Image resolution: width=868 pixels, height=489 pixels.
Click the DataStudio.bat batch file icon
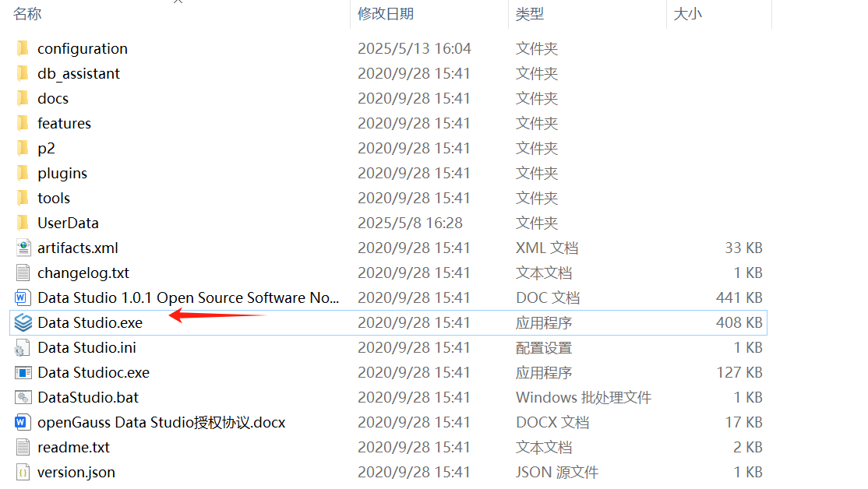(23, 397)
